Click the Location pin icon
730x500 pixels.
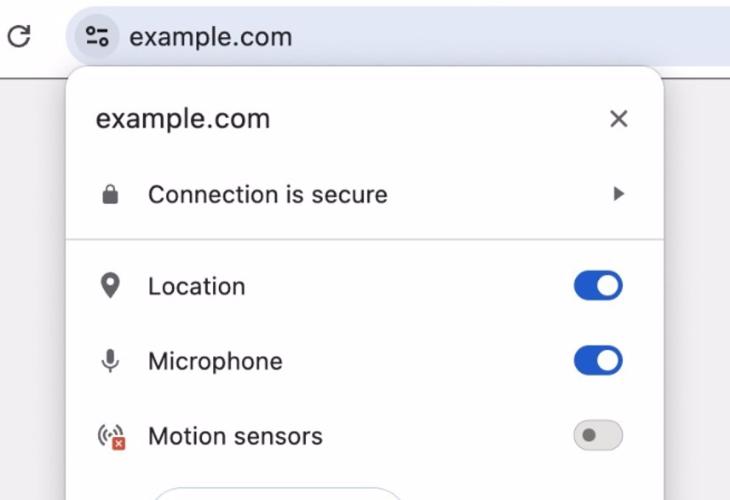coord(110,286)
